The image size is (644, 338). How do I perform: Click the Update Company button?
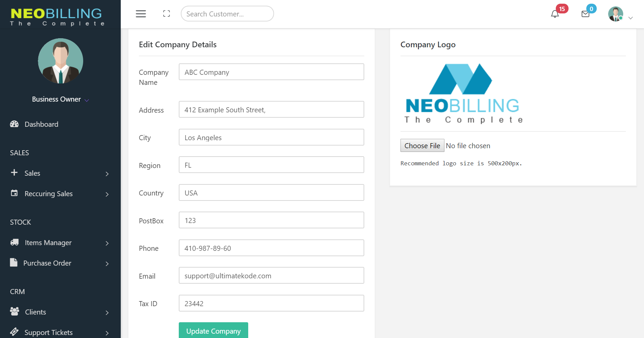(x=213, y=331)
